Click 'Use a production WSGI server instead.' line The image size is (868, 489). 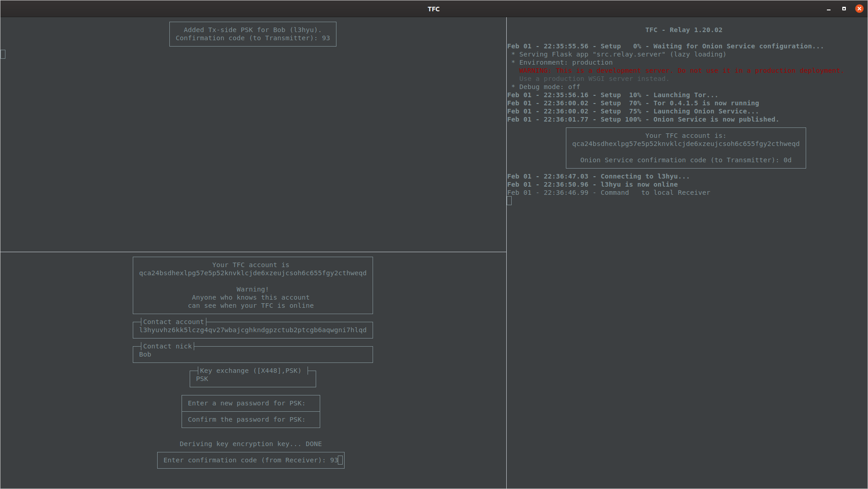click(594, 79)
